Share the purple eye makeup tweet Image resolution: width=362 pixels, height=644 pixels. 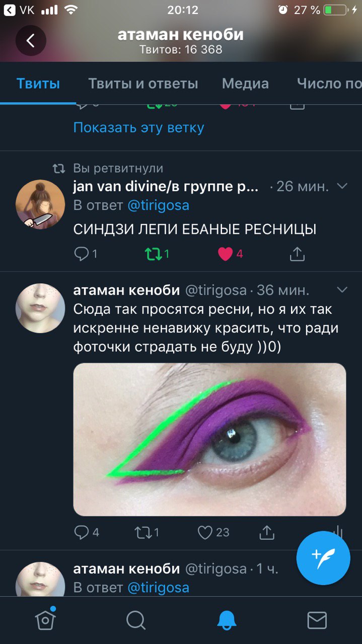click(266, 532)
